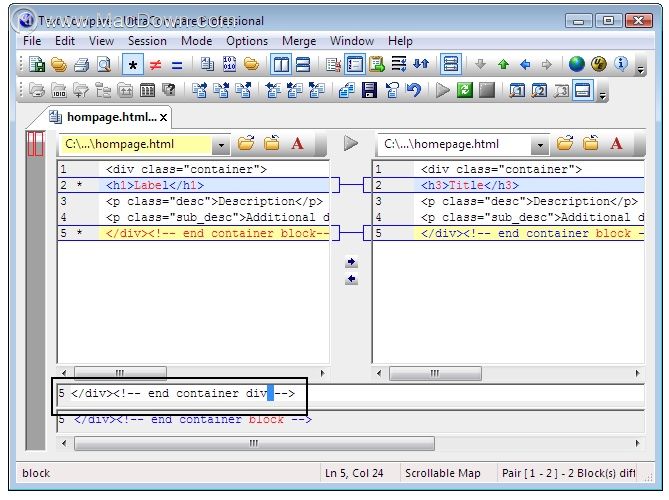This screenshot has height=500, width=669.
Task: Select folder compare mode icon in top toolbar
Action: point(251,64)
